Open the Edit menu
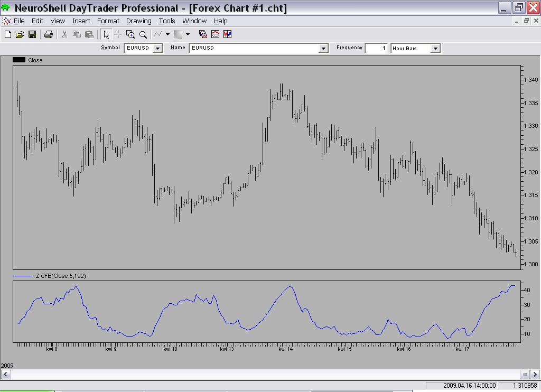Viewport: 541px width, 392px height. pyautogui.click(x=38, y=21)
